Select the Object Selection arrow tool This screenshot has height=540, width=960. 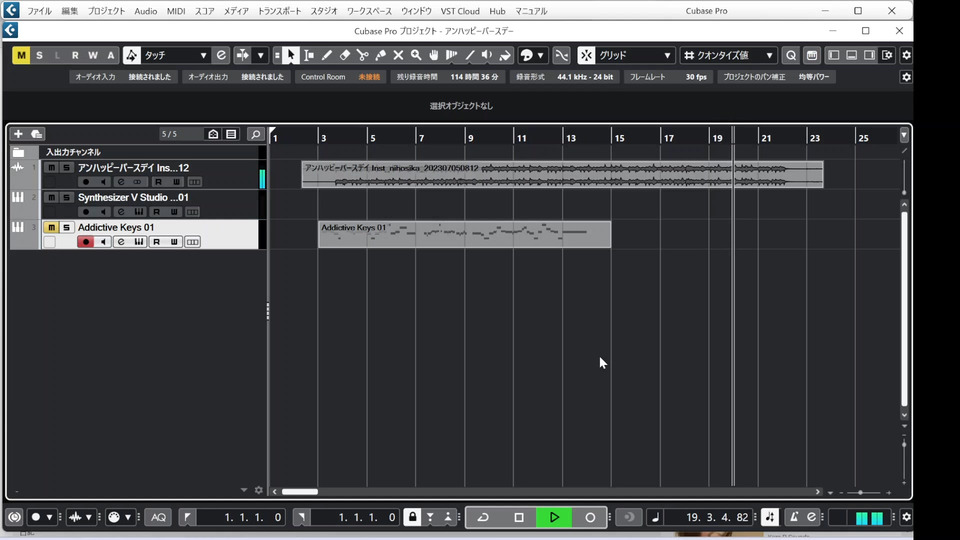tap(291, 55)
